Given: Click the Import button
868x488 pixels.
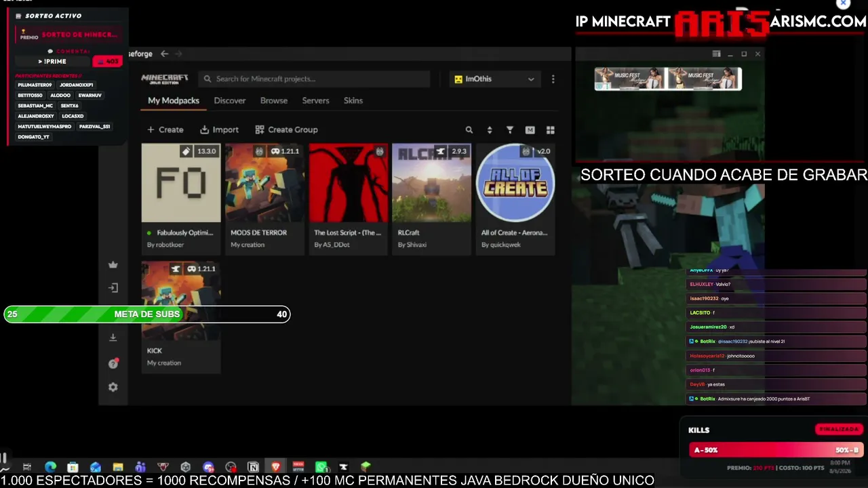Looking at the screenshot, I should (219, 129).
